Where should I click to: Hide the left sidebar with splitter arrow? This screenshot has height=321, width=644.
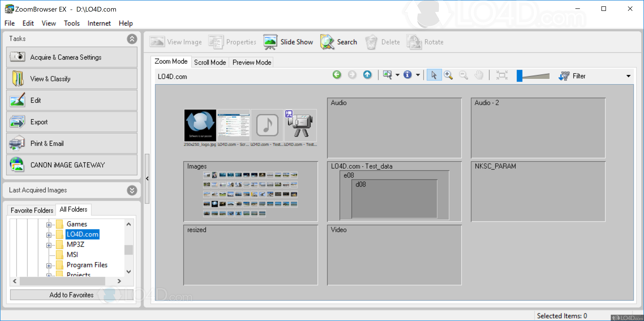point(147,179)
